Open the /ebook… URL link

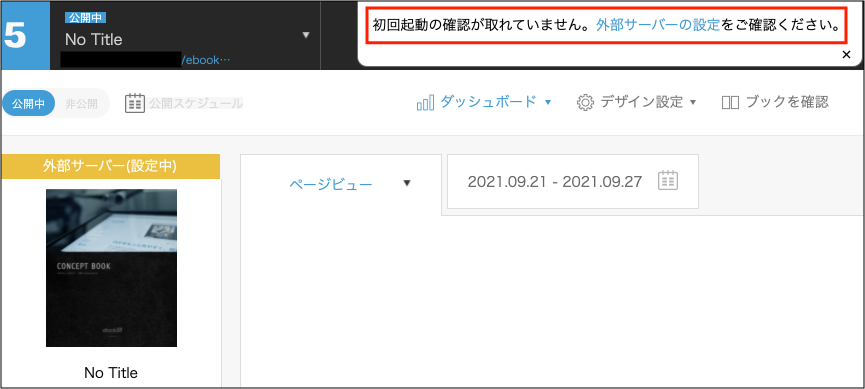point(205,60)
